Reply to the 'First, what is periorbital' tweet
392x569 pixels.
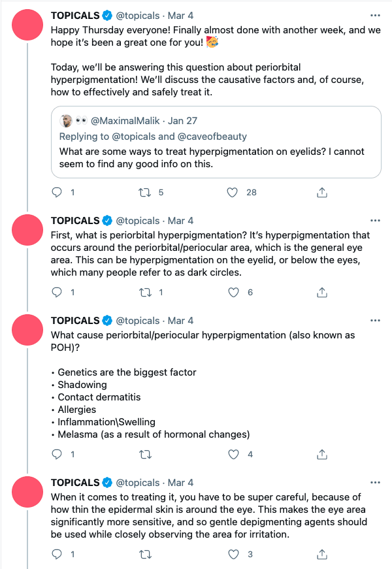57,292
